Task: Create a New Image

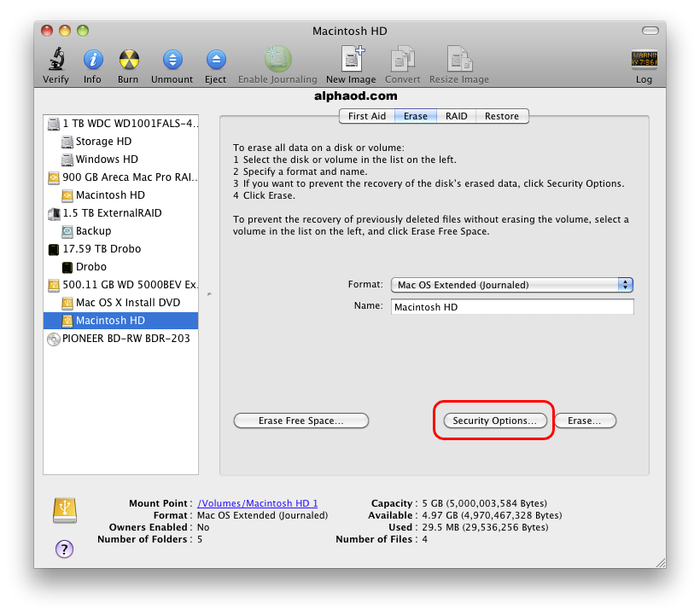Action: pyautogui.click(x=353, y=58)
